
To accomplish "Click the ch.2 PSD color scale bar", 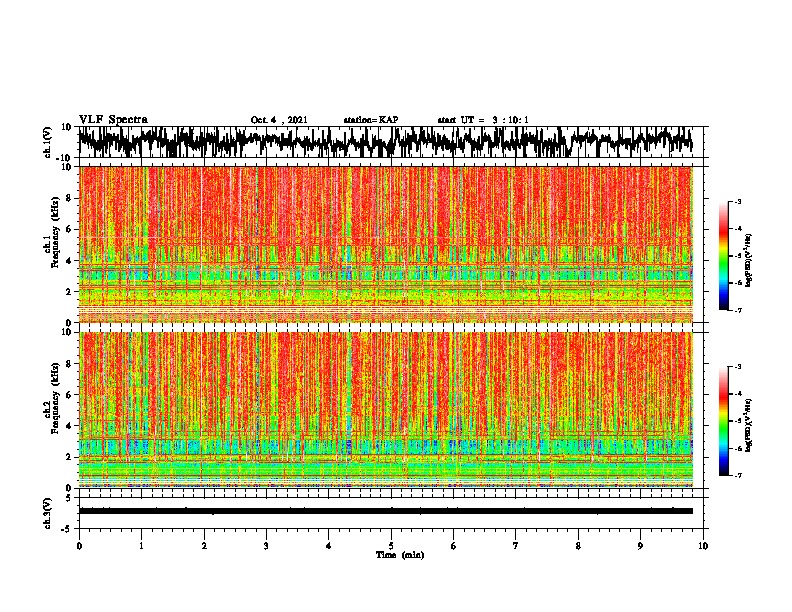I will (723, 421).
